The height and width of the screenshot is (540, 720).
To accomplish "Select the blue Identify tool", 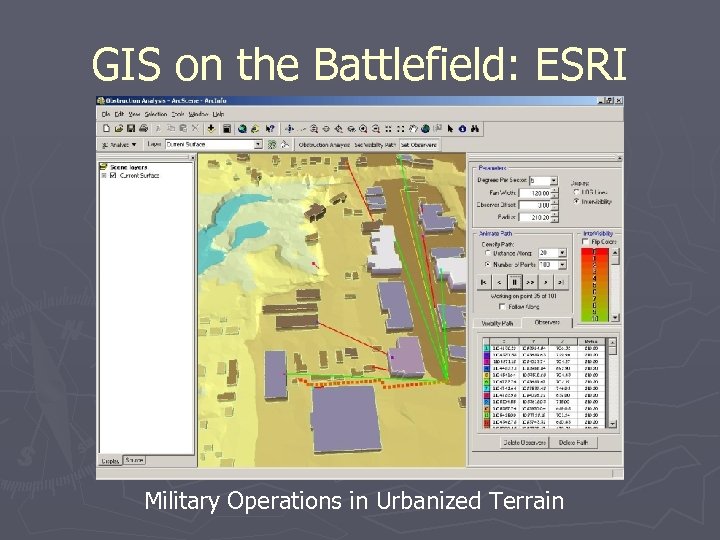I will 462,129.
